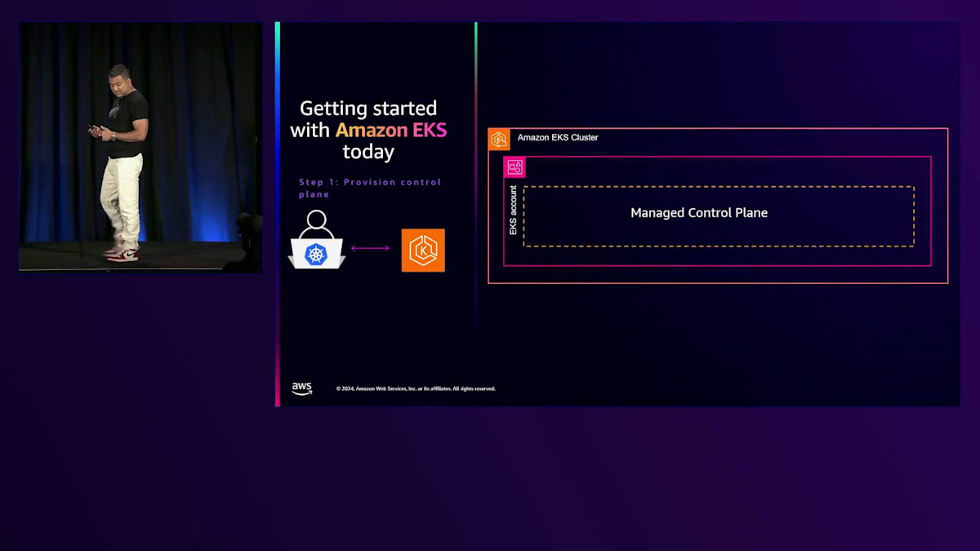The width and height of the screenshot is (980, 551).
Task: Click the speaker video thumbnail
Action: pyautogui.click(x=140, y=147)
